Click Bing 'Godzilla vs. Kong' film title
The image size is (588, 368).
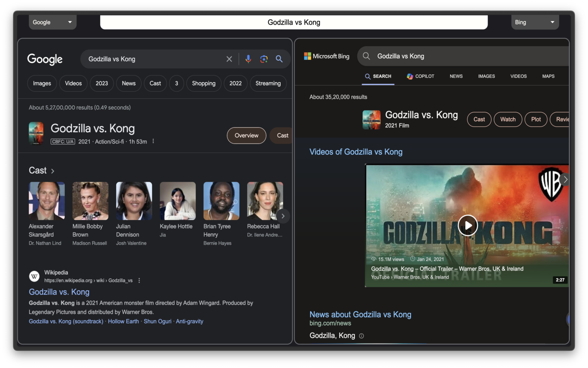[x=422, y=115]
